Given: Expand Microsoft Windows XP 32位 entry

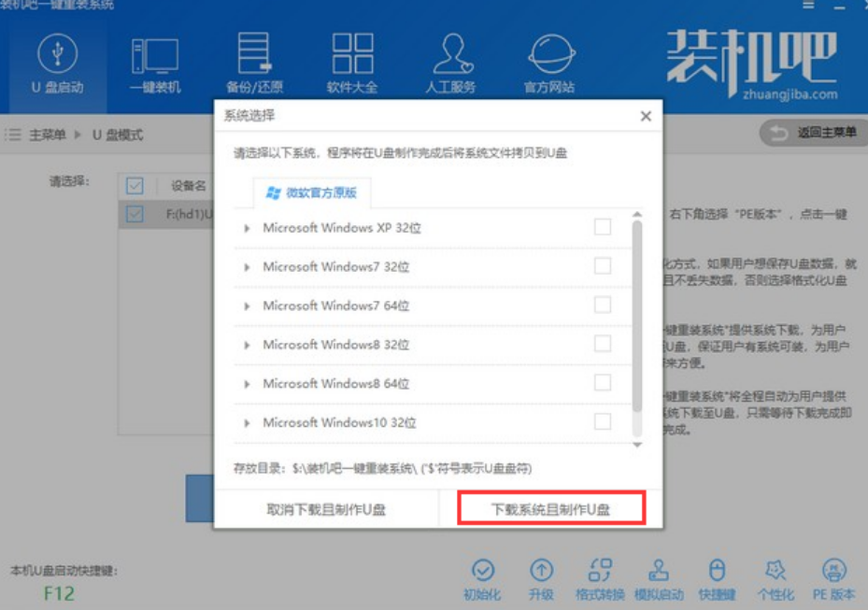Looking at the screenshot, I should pos(247,228).
